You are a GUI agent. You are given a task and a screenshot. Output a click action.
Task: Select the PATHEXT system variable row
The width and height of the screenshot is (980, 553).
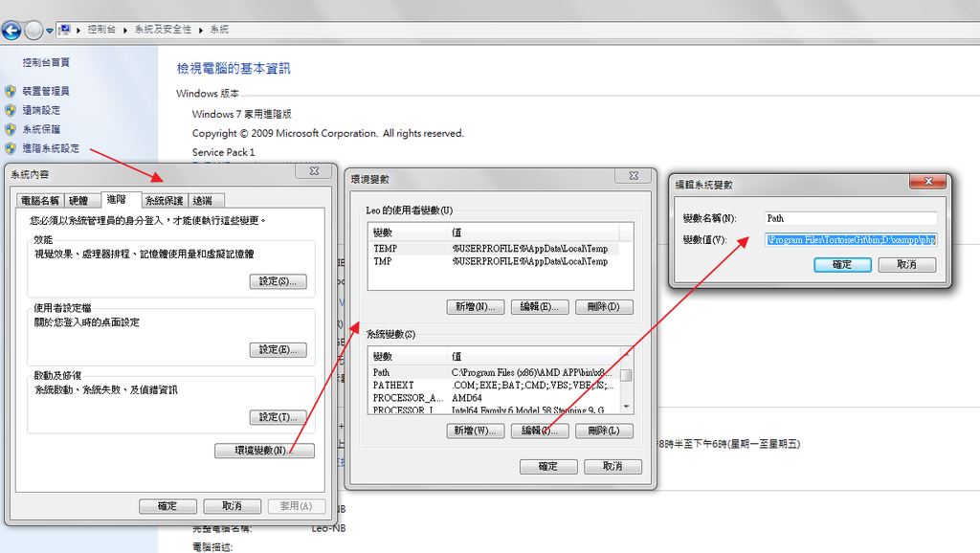pyautogui.click(x=495, y=385)
